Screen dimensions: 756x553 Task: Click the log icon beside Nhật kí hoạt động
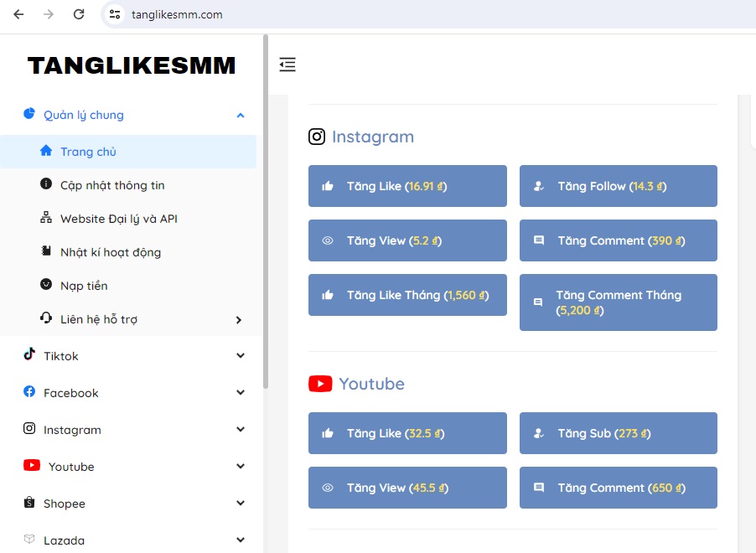(46, 251)
